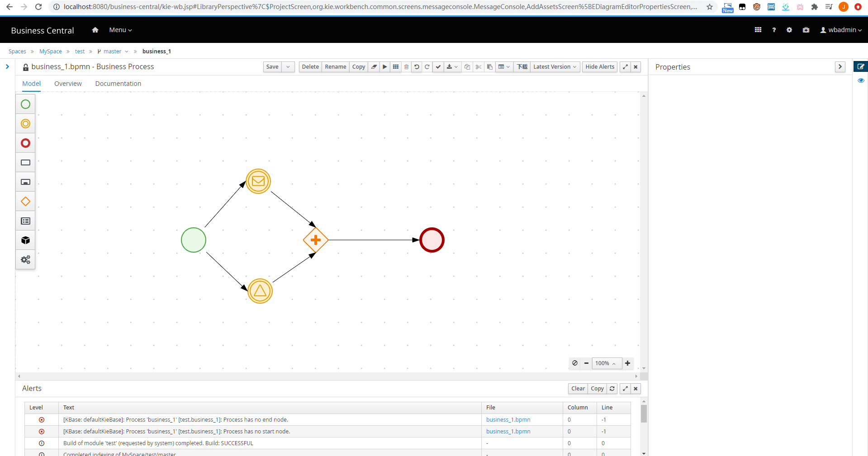Screen dimensions: 868x456
Task: Open the Save options dropdown arrow
Action: coord(288,67)
